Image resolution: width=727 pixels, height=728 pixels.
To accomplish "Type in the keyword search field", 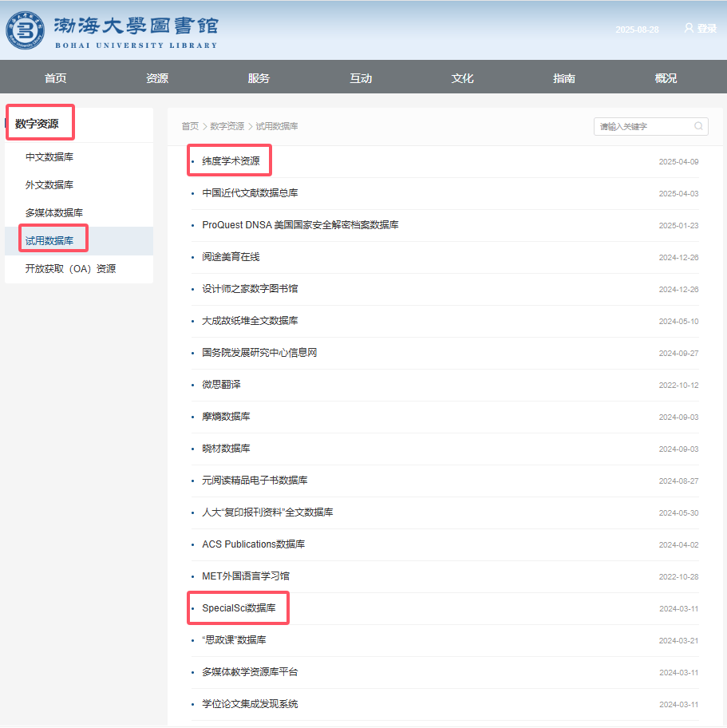I will 642,126.
